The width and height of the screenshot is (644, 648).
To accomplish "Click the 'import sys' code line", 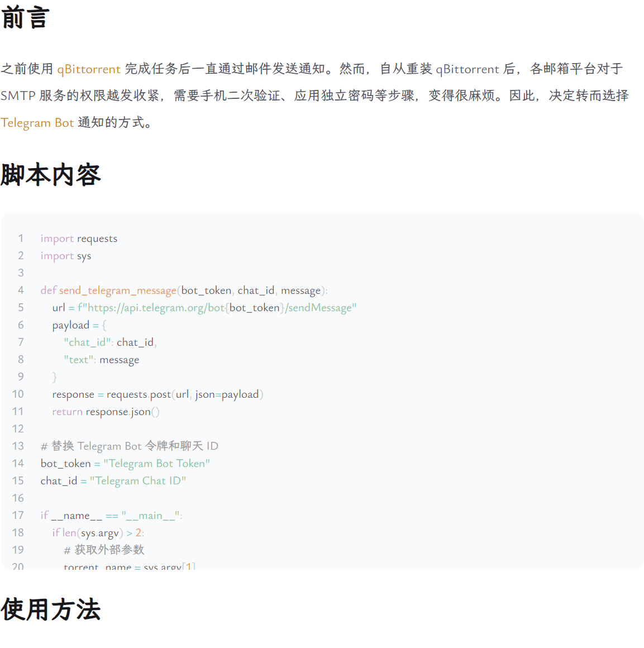I will click(66, 256).
